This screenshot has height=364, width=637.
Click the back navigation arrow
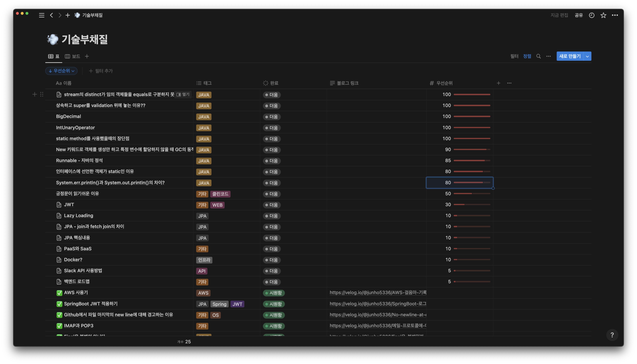coord(51,15)
